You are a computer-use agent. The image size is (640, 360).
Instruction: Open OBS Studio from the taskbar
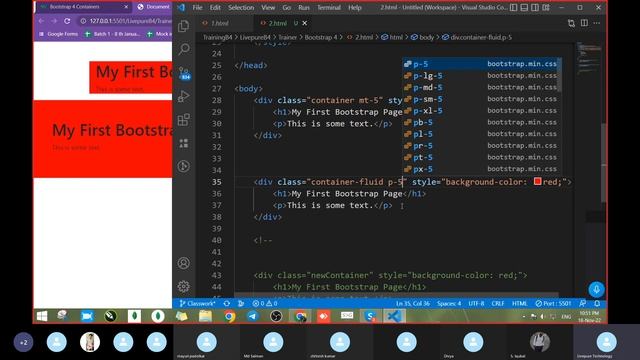pyautogui.click(x=276, y=316)
